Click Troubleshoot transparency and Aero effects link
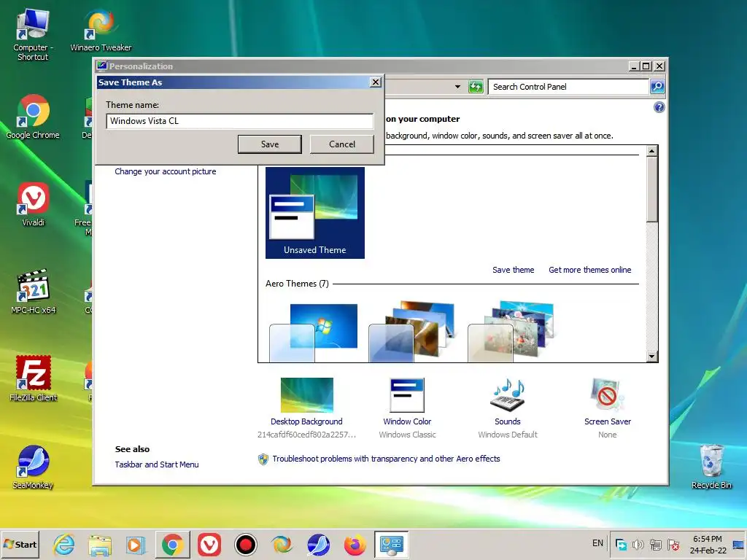The image size is (747, 560). [386, 459]
